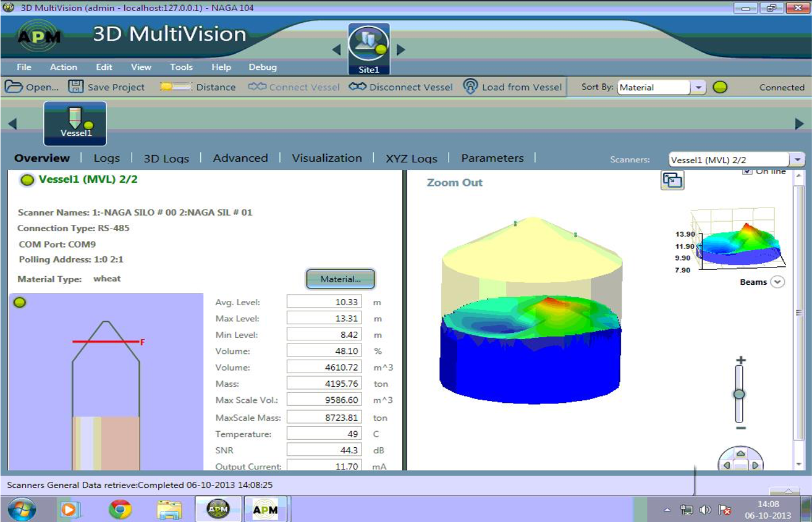
Task: Open the media player taskbar icon
Action: pos(70,510)
